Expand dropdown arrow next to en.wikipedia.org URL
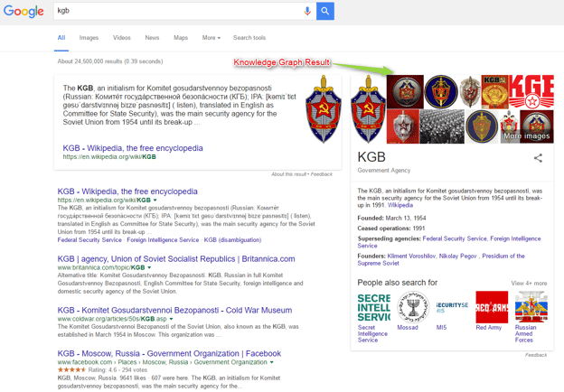Screen dimensions: 564x392 (x=155, y=201)
